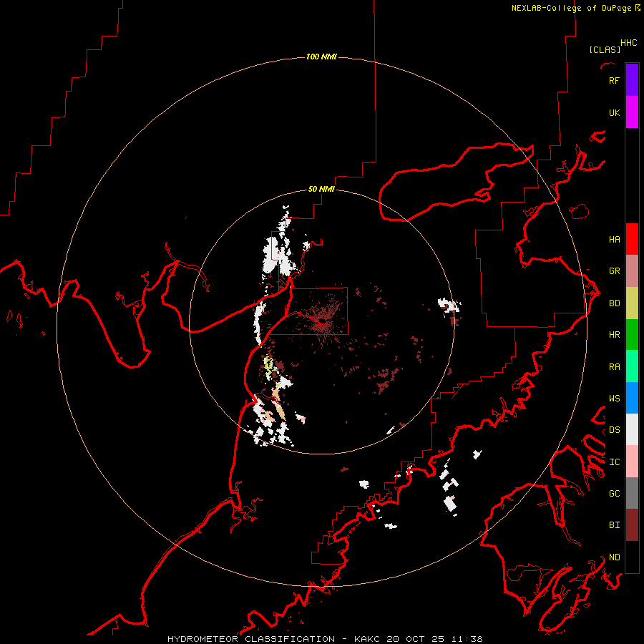644x644 pixels.
Task: Click the DS white legend color swatch
Action: 632,429
